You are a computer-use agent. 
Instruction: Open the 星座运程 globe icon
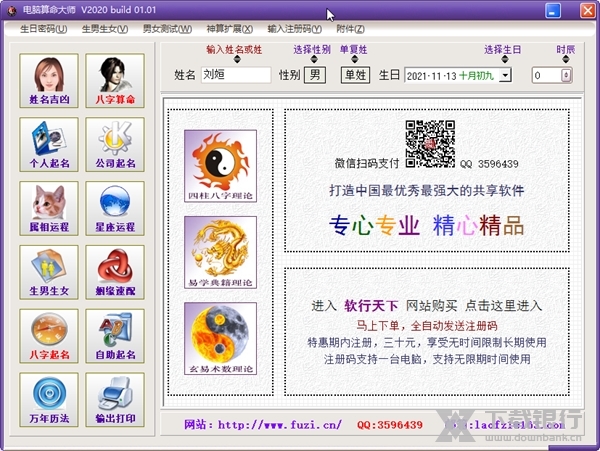[115, 208]
